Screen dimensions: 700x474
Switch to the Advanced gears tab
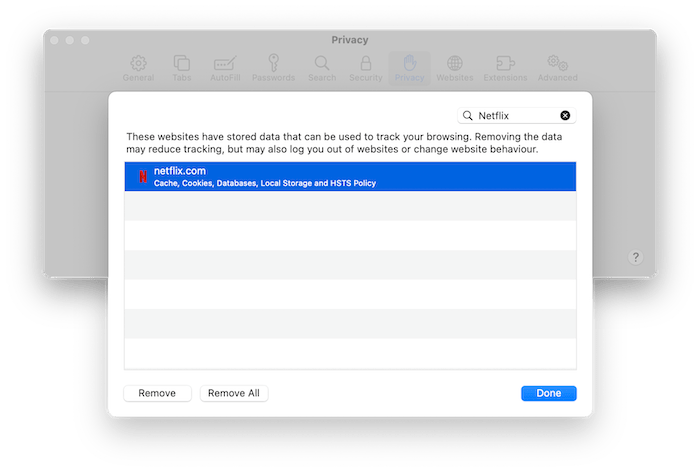pyautogui.click(x=557, y=68)
